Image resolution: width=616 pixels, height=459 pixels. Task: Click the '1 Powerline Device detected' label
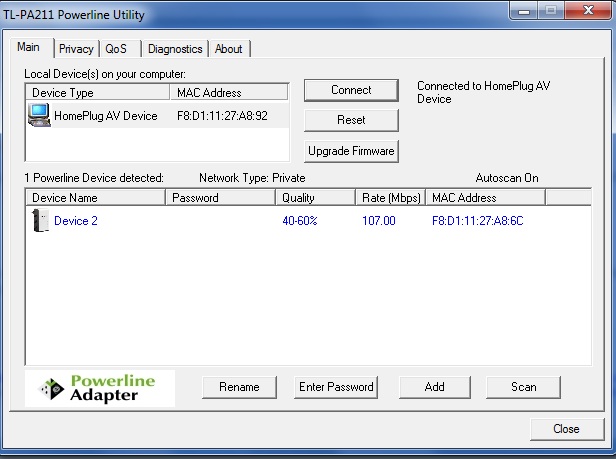pyautogui.click(x=94, y=178)
